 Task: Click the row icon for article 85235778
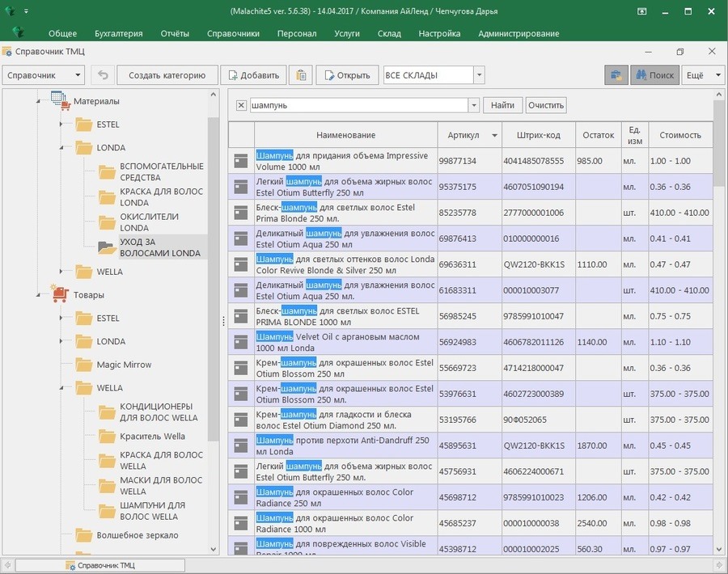pyautogui.click(x=241, y=213)
